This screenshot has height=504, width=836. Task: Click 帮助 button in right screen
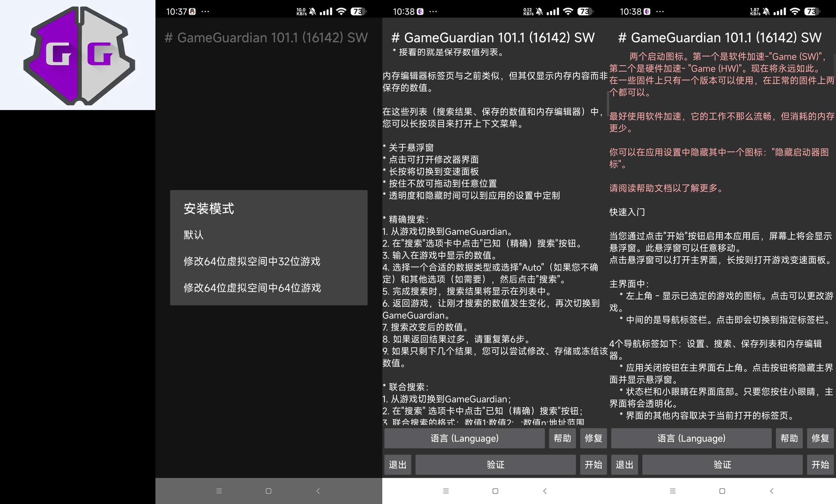pyautogui.click(x=789, y=438)
